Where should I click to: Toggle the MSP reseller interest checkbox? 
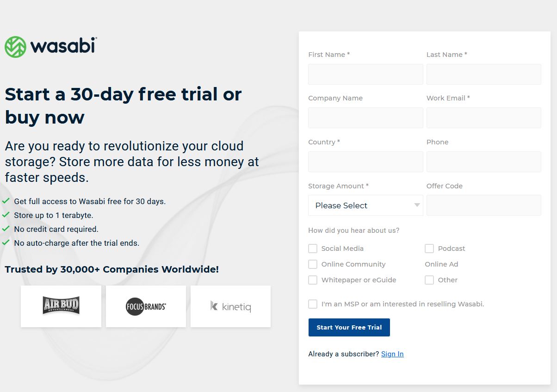point(313,304)
